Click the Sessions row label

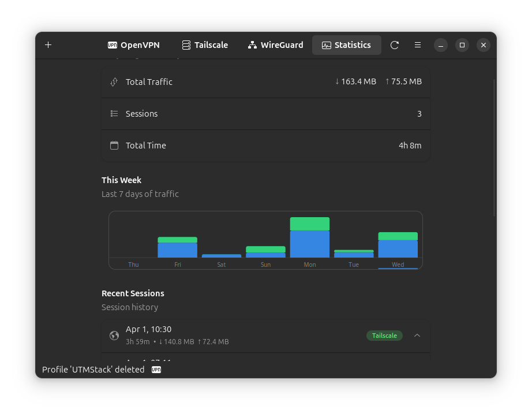point(141,114)
